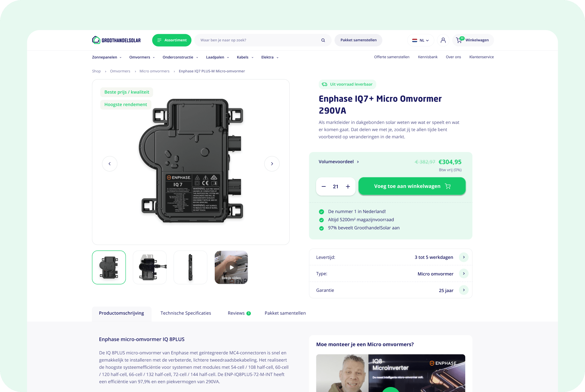Viewport: 585px width, 392px height.
Task: Show the next product image arrow
Action: pos(272,164)
